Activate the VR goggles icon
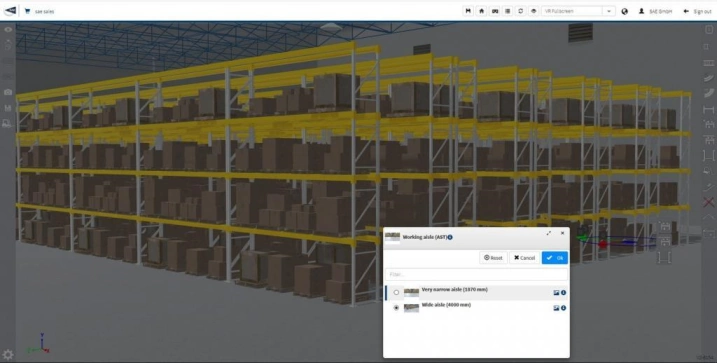Screen dimensions: 717x363 (x=494, y=11)
